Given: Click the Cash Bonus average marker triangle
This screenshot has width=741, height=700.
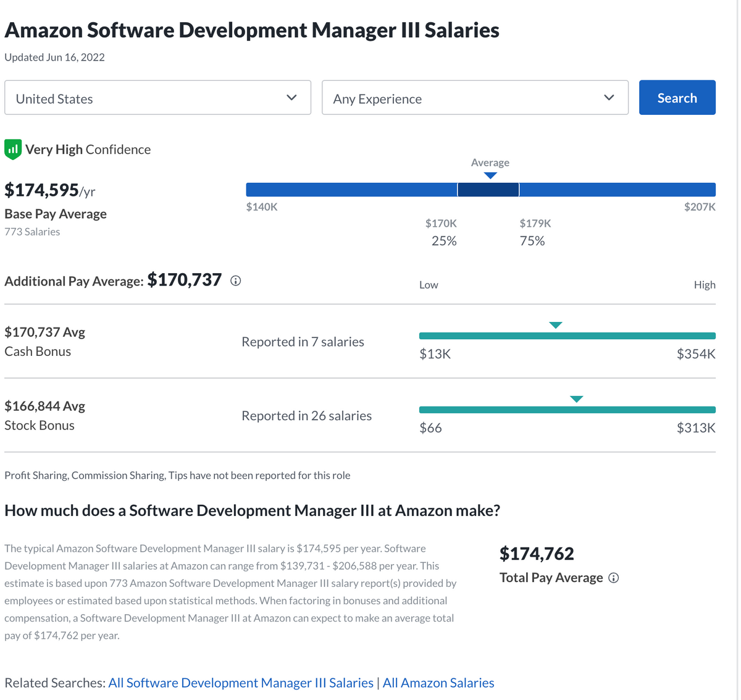Looking at the screenshot, I should click(555, 324).
